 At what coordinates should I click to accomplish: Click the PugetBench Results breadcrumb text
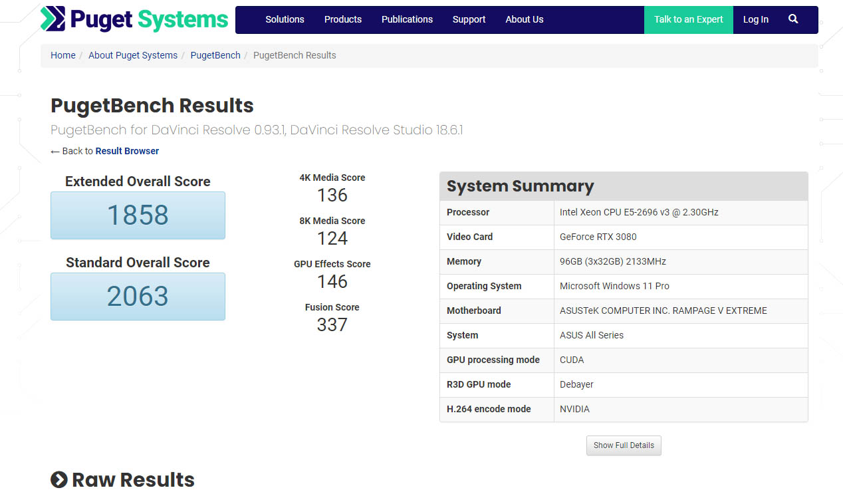pyautogui.click(x=295, y=55)
